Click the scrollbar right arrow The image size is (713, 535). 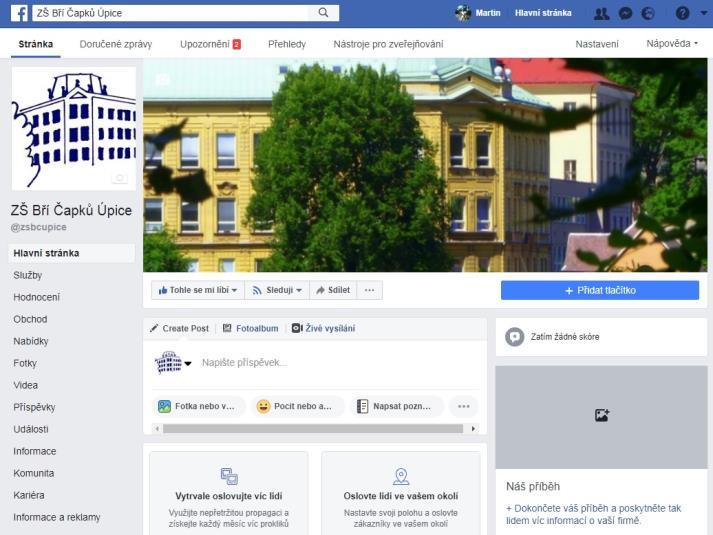(473, 429)
